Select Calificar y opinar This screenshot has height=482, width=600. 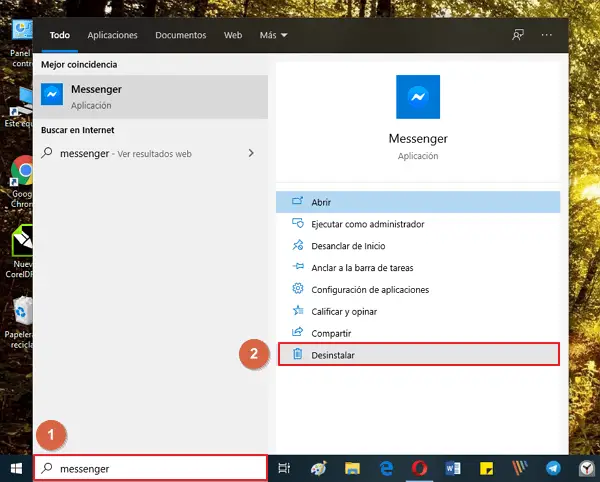pos(418,311)
